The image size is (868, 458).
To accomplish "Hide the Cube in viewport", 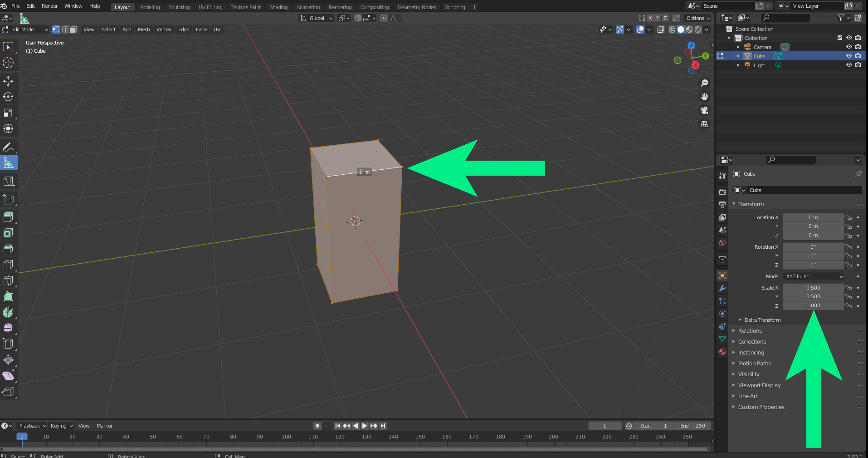I will pos(849,56).
